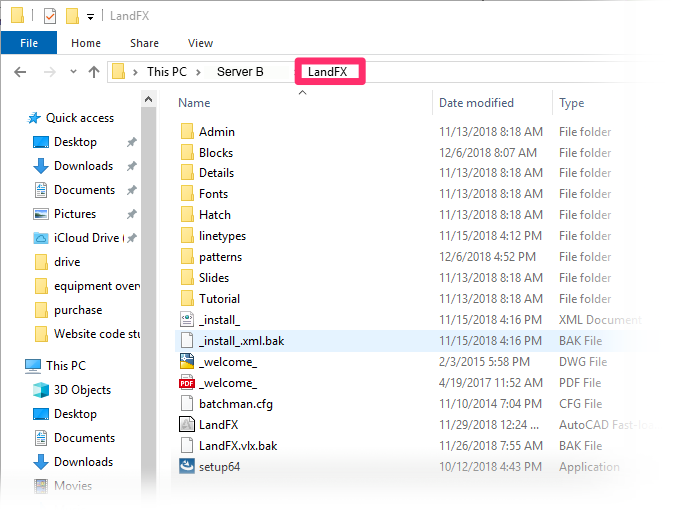The height and width of the screenshot is (517, 693).
Task: Select the Website code folder in sidebar
Action: click(97, 334)
